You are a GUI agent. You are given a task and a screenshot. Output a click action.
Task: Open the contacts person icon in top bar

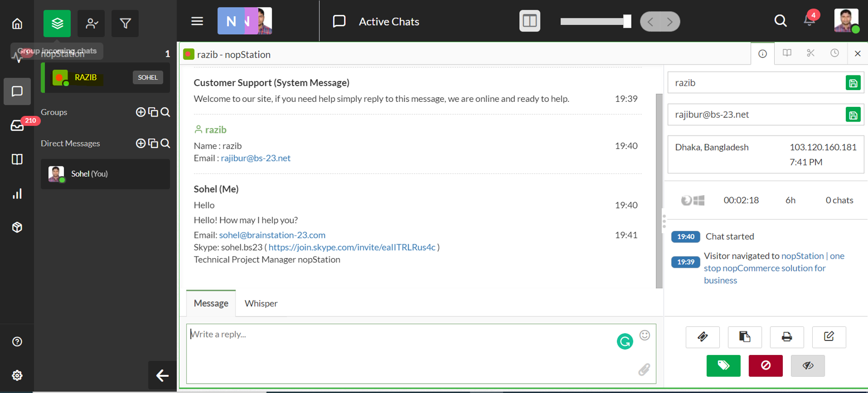point(92,23)
